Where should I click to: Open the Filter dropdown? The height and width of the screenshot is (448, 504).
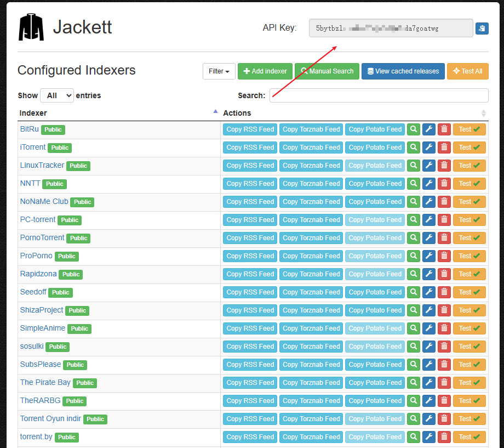pos(219,71)
